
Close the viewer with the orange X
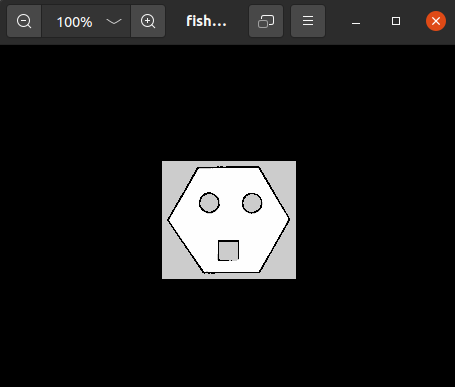(436, 21)
